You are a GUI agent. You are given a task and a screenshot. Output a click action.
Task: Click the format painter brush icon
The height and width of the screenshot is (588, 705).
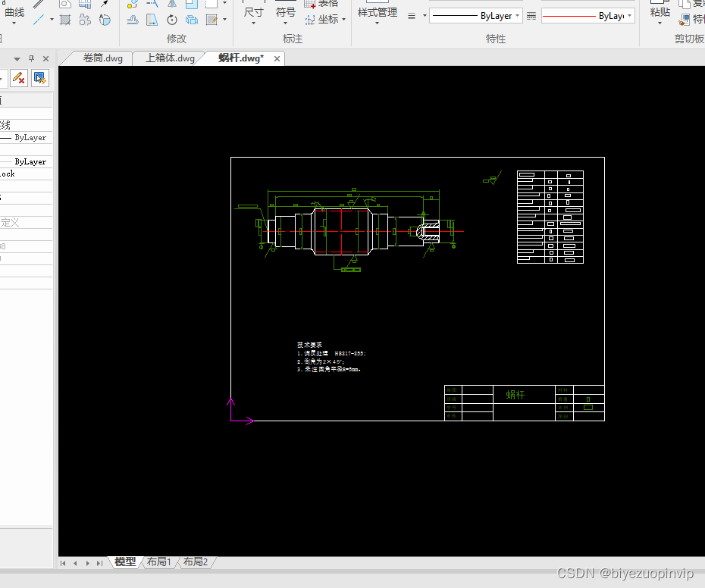click(685, 20)
